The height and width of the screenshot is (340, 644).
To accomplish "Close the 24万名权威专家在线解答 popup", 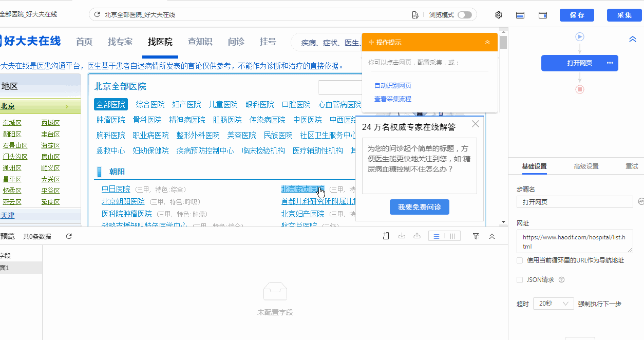I will [476, 124].
